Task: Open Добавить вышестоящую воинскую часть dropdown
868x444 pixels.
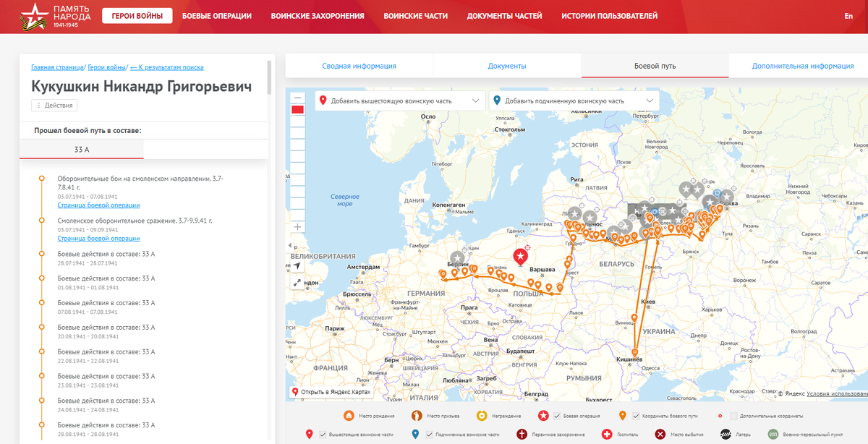Action: 400,101
